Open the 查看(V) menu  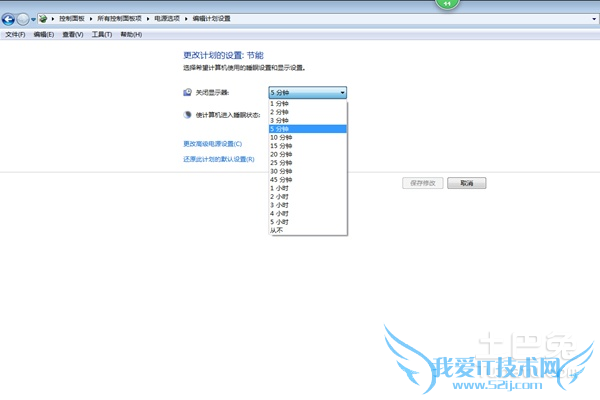73,34
